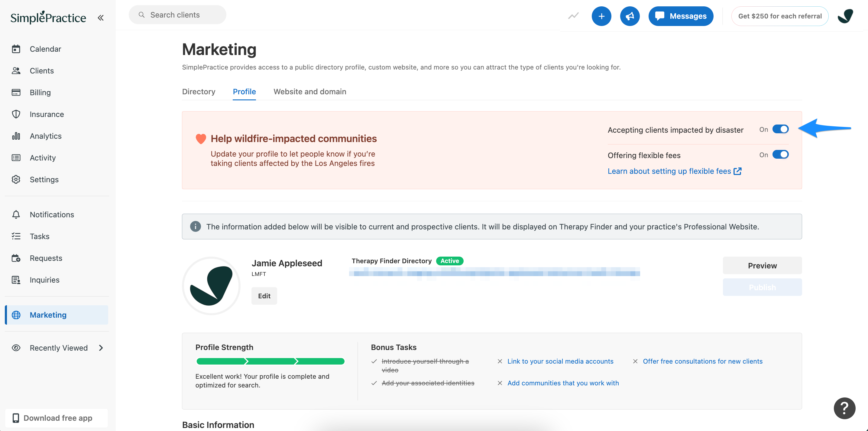Click Get $250 for each referral
This screenshot has width=868, height=431.
[780, 16]
